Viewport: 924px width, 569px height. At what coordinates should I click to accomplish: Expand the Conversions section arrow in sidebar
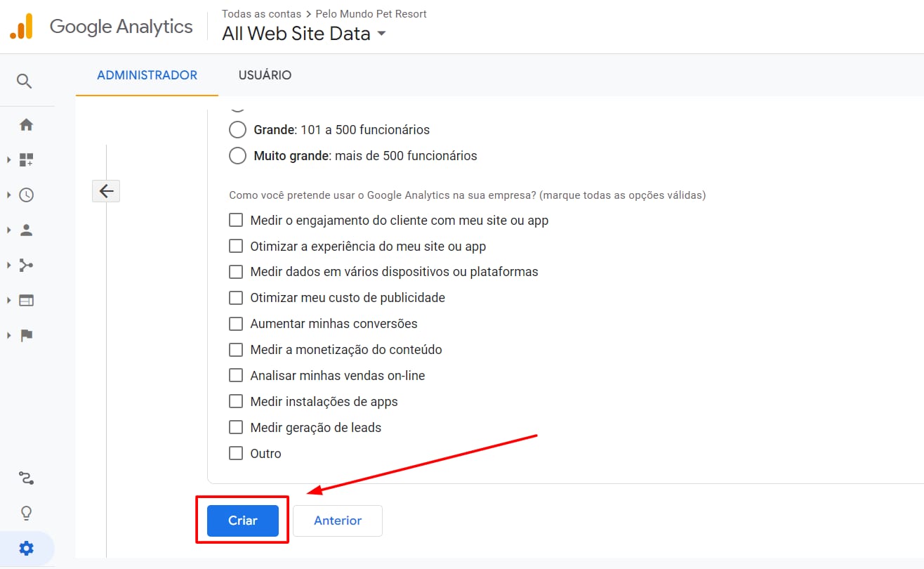(x=8, y=336)
